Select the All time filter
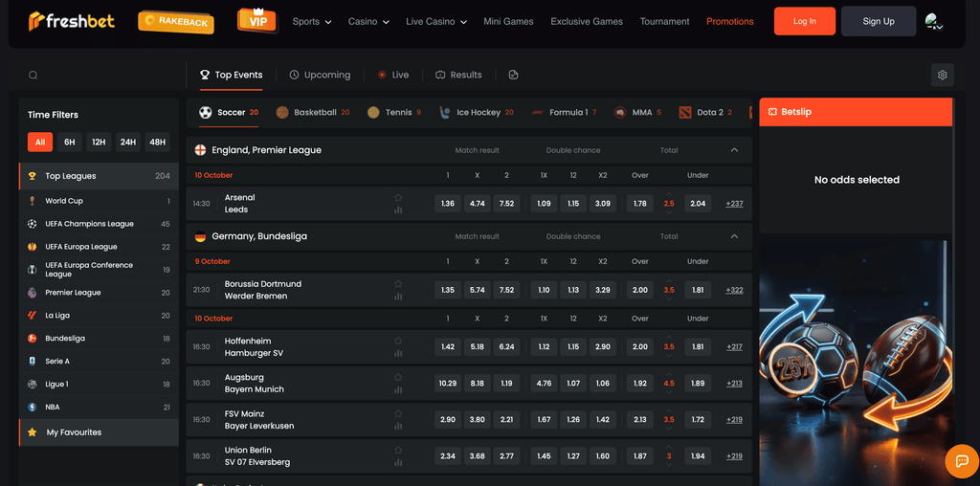 point(40,142)
